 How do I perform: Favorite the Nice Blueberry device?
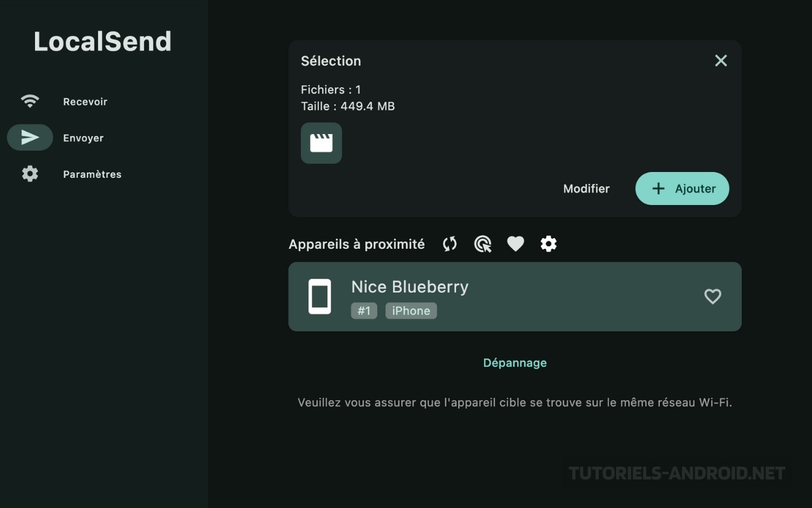coord(713,297)
